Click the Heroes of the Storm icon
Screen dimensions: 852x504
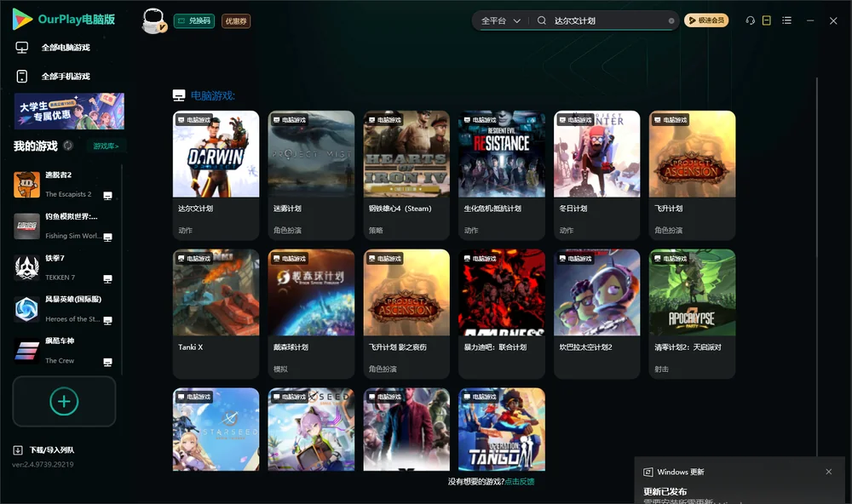pyautogui.click(x=26, y=310)
